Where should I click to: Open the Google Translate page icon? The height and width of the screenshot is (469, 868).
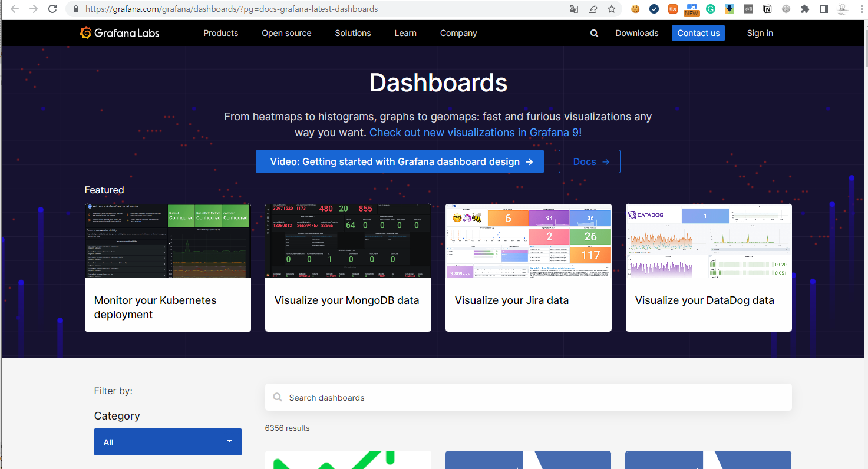coord(574,9)
